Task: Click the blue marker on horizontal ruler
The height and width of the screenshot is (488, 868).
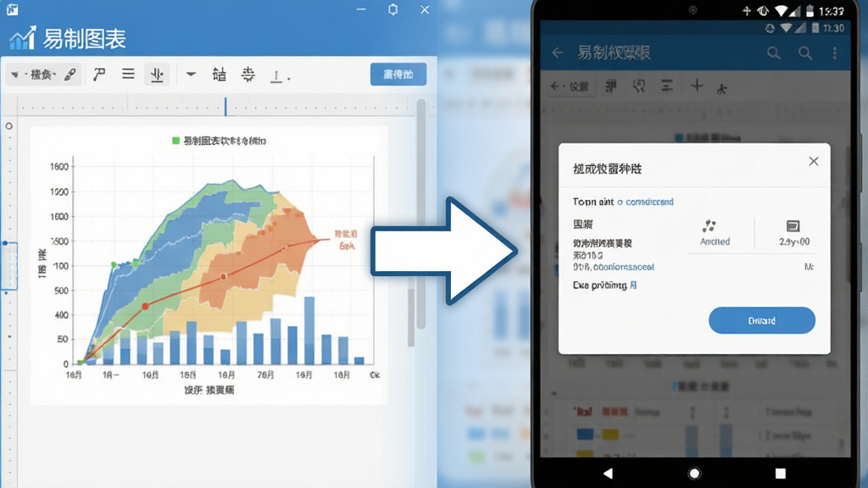Action: point(225,106)
